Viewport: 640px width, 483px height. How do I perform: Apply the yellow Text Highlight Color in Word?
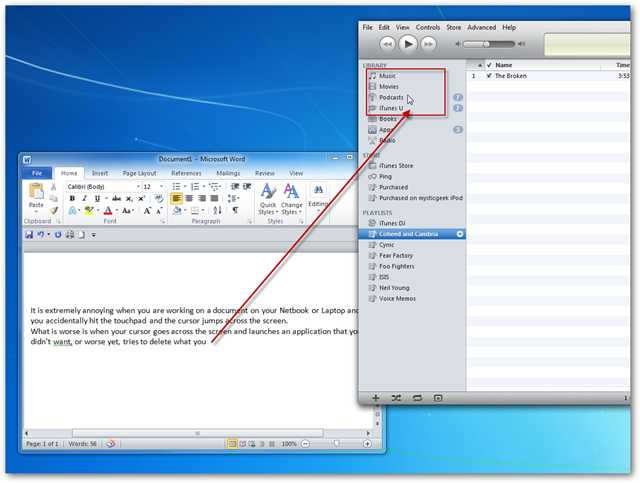tap(89, 211)
